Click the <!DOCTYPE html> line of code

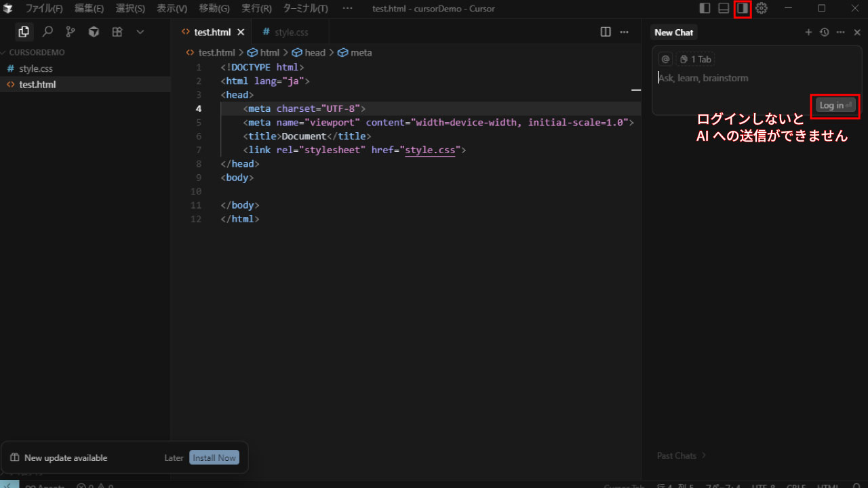(262, 67)
